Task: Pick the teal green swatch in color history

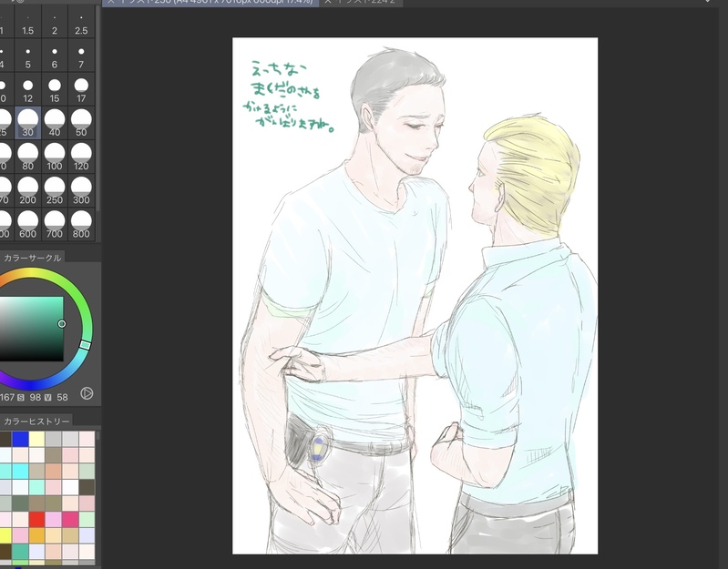Action: point(20,552)
